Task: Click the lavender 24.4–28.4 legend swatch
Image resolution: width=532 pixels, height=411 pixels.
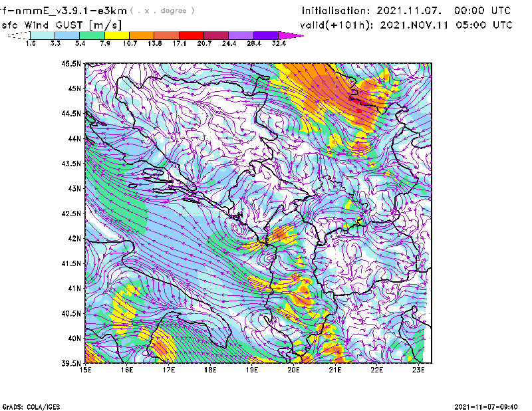Action: (x=241, y=35)
